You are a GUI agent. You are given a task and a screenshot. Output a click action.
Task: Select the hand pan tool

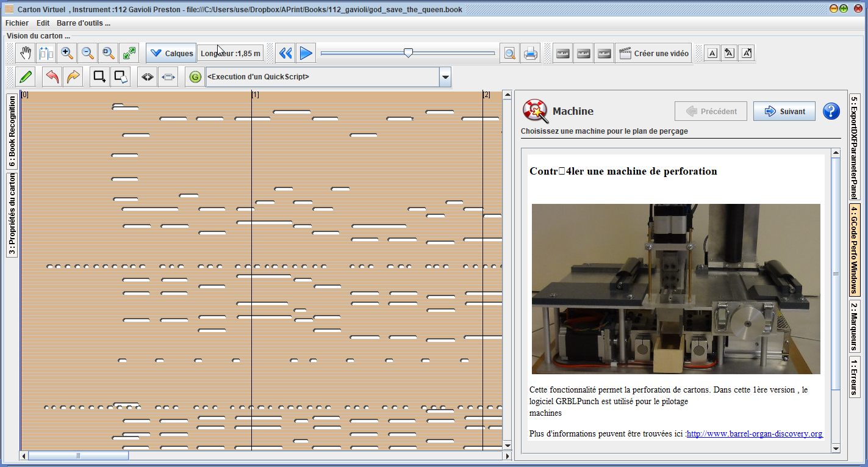tap(26, 53)
